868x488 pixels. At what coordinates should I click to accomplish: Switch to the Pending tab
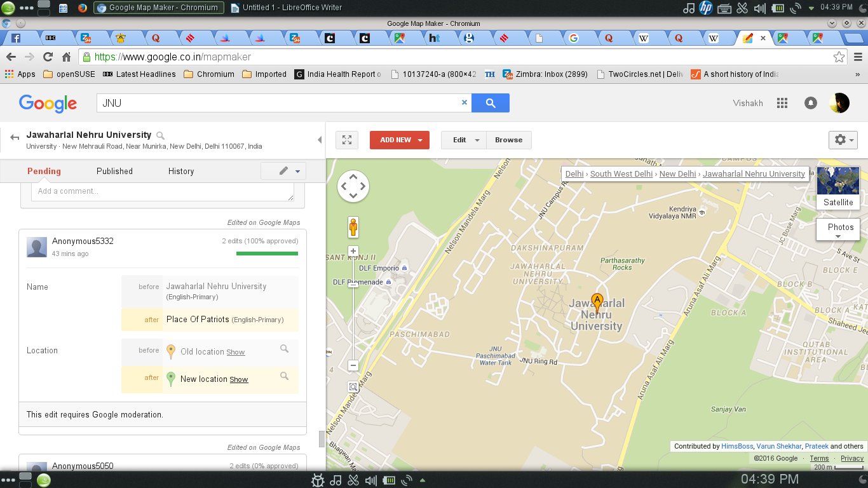44,171
